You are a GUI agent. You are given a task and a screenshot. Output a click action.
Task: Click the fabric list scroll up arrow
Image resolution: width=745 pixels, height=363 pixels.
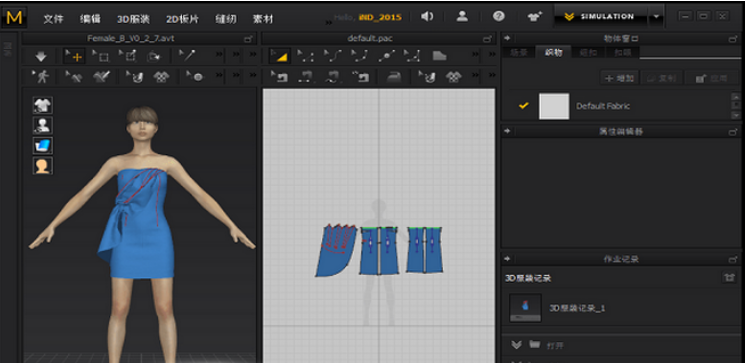735,96
